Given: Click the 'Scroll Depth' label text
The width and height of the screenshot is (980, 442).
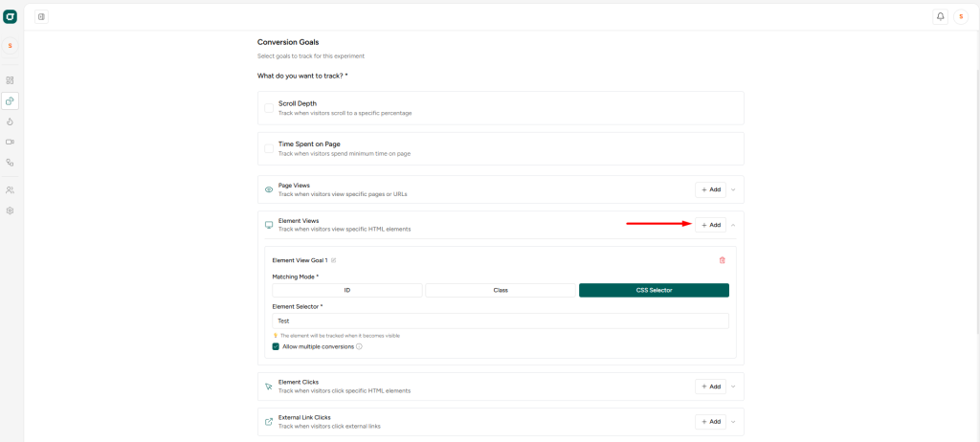Looking at the screenshot, I should point(299,103).
